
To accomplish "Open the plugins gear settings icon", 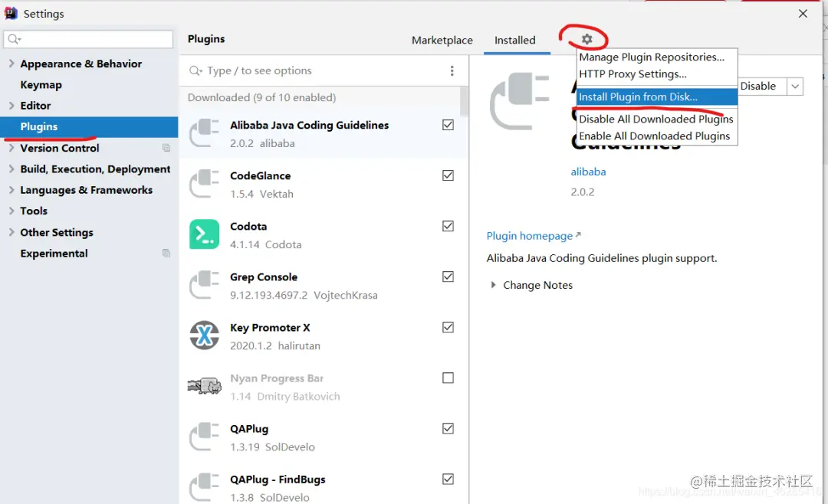I will pos(586,39).
